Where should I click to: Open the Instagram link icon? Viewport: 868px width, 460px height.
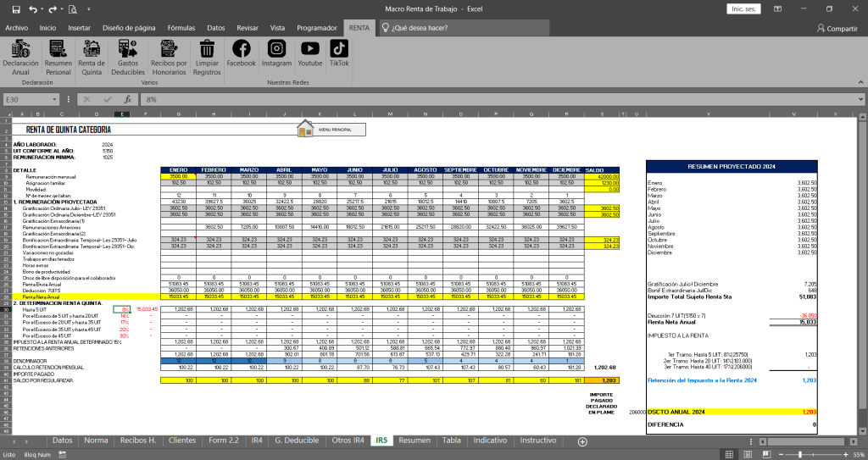tap(276, 49)
